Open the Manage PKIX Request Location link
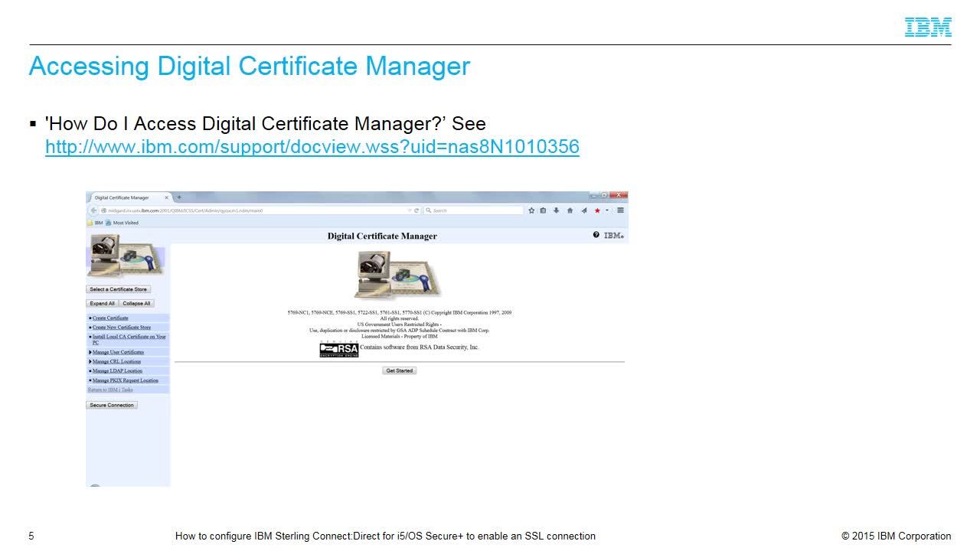The image size is (980, 551). (126, 380)
